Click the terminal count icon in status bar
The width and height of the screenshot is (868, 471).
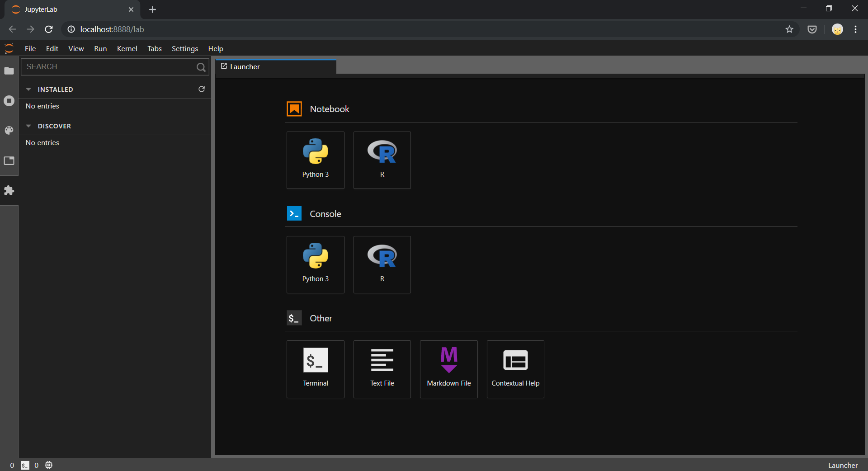(25, 465)
